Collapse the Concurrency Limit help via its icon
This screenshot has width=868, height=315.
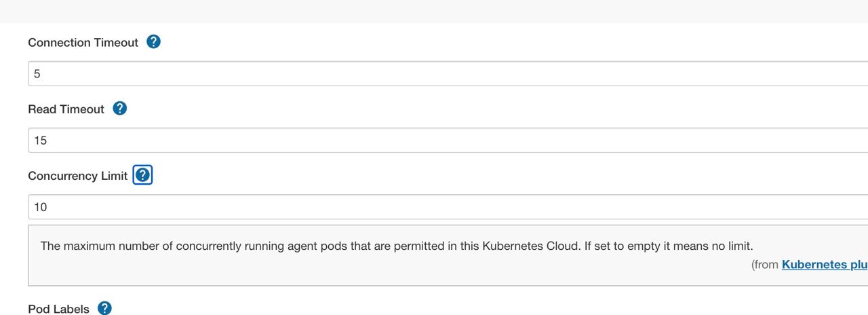pyautogui.click(x=142, y=175)
